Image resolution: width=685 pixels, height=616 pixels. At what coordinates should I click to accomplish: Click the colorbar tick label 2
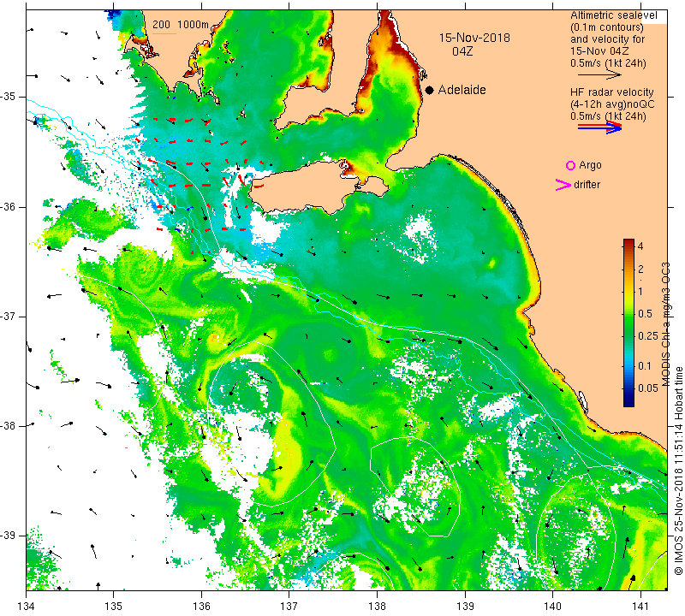(640, 269)
